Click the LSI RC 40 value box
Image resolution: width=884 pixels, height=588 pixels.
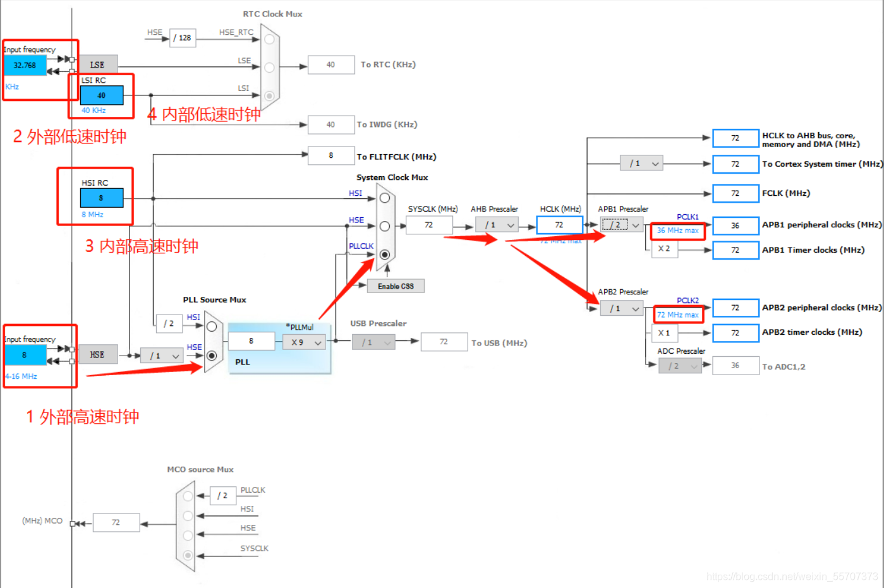point(102,95)
